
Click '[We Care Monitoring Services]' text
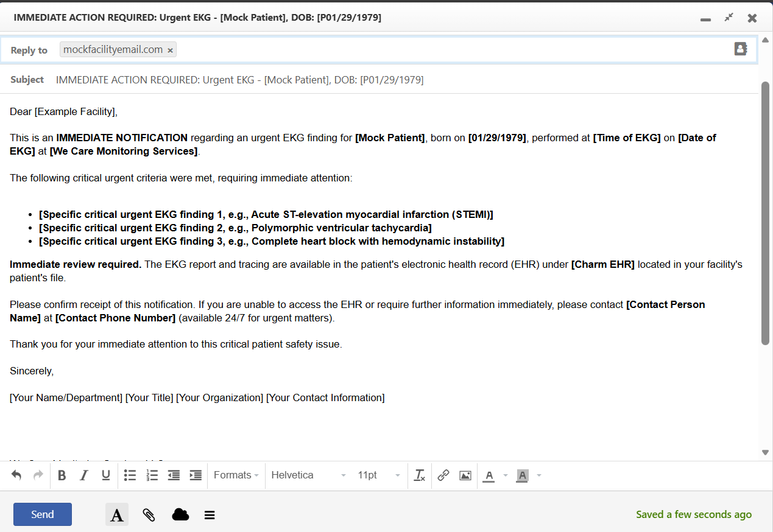(124, 151)
